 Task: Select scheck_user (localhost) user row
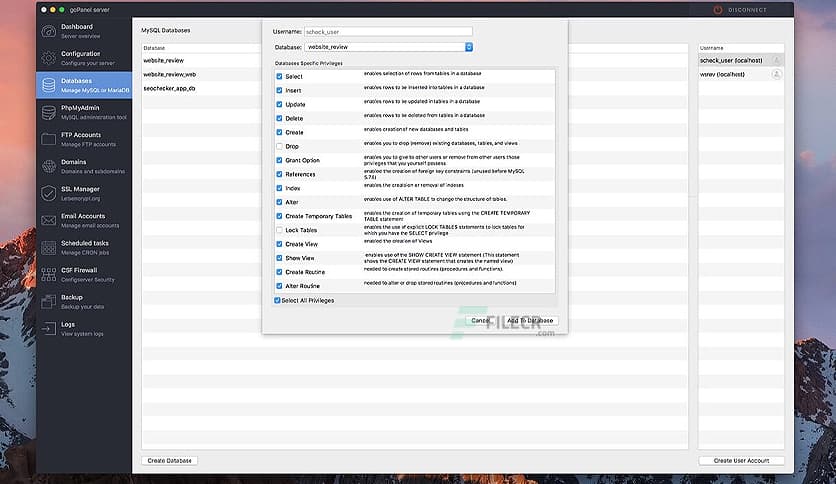[x=741, y=60]
